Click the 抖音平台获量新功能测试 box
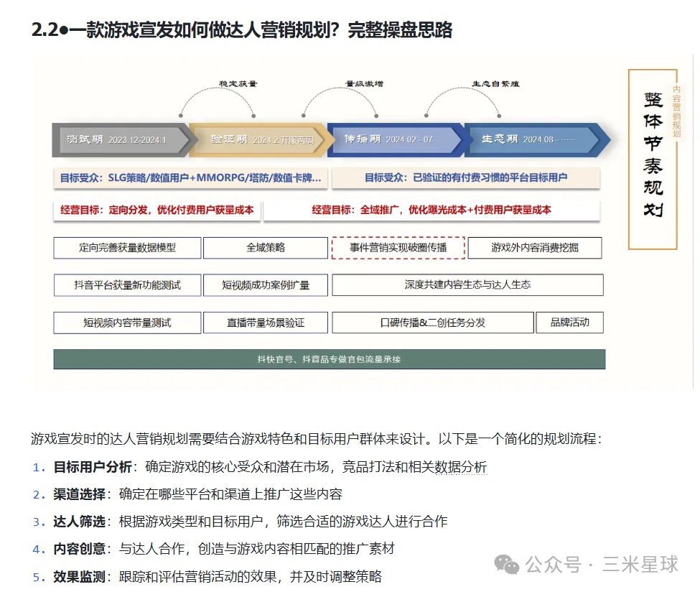This screenshot has width=700, height=592. pos(127,285)
